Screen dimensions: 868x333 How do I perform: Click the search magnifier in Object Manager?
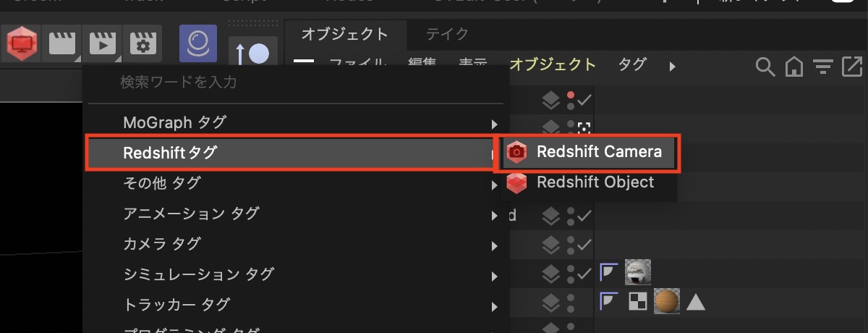point(765,67)
